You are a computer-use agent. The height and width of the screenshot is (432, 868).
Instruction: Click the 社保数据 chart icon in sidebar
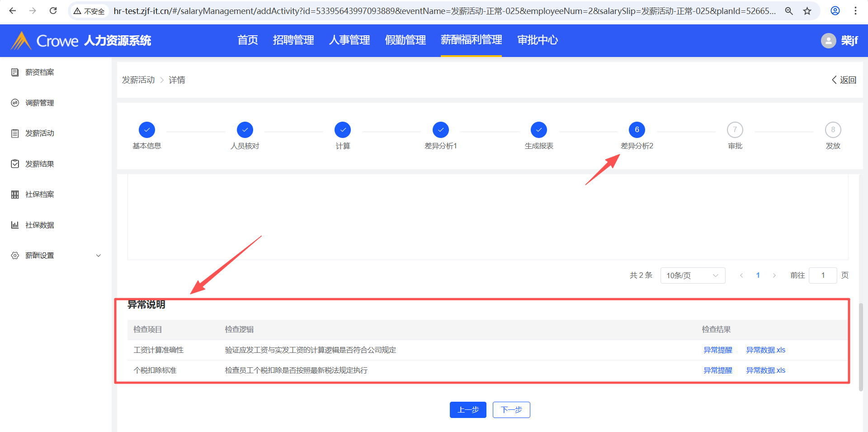[15, 225]
